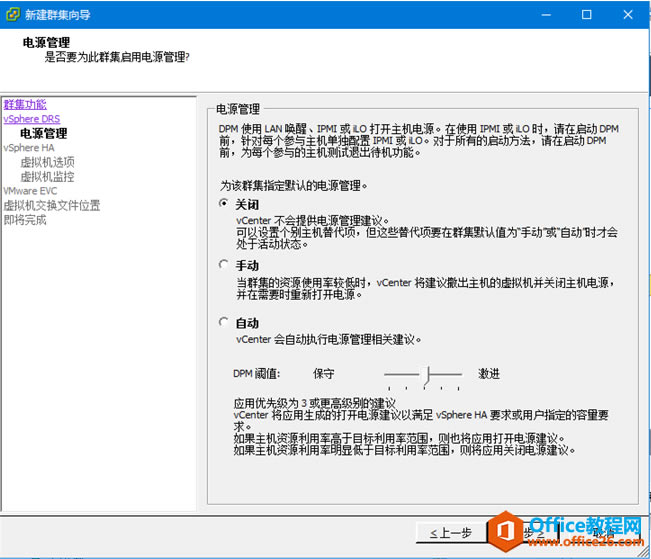Image resolution: width=651 pixels, height=559 pixels.
Task: Select 即将完成 step in sidebar
Action: [x=25, y=220]
